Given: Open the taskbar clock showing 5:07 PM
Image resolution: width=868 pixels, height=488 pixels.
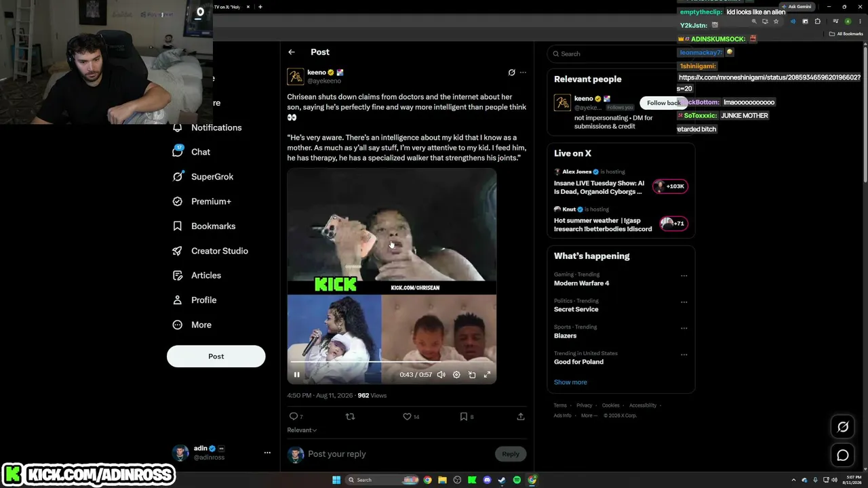Looking at the screenshot, I should pyautogui.click(x=853, y=480).
